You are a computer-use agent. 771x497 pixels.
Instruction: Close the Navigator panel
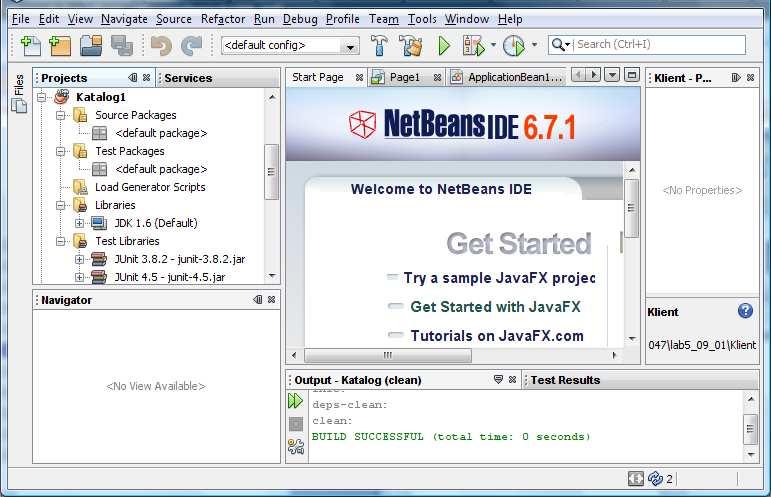271,299
